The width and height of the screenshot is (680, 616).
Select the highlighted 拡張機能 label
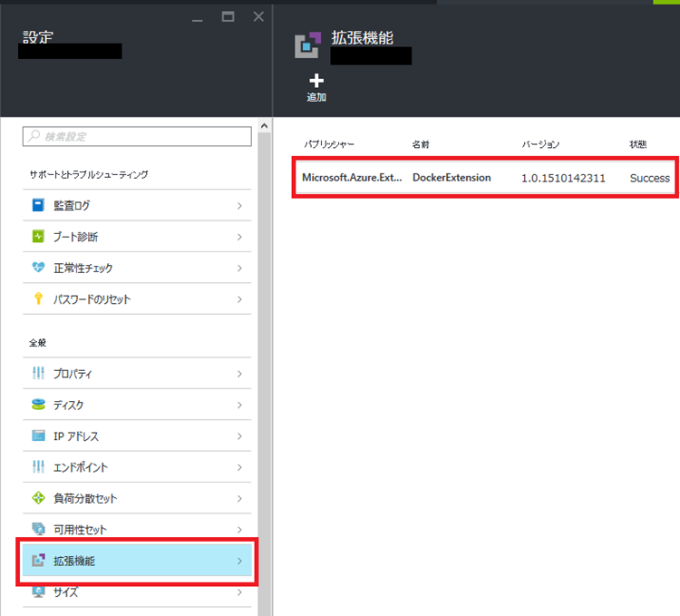tap(74, 561)
